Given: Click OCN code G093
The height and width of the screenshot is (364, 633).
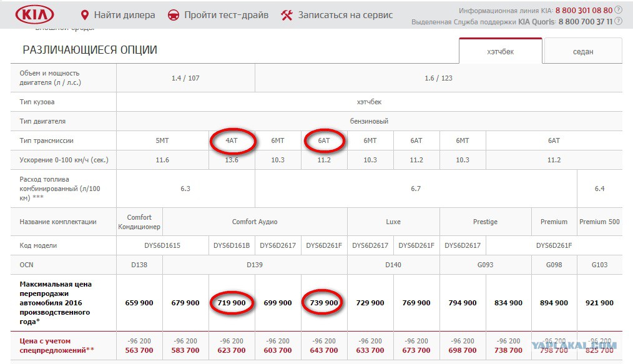Looking at the screenshot, I should click(x=485, y=265).
